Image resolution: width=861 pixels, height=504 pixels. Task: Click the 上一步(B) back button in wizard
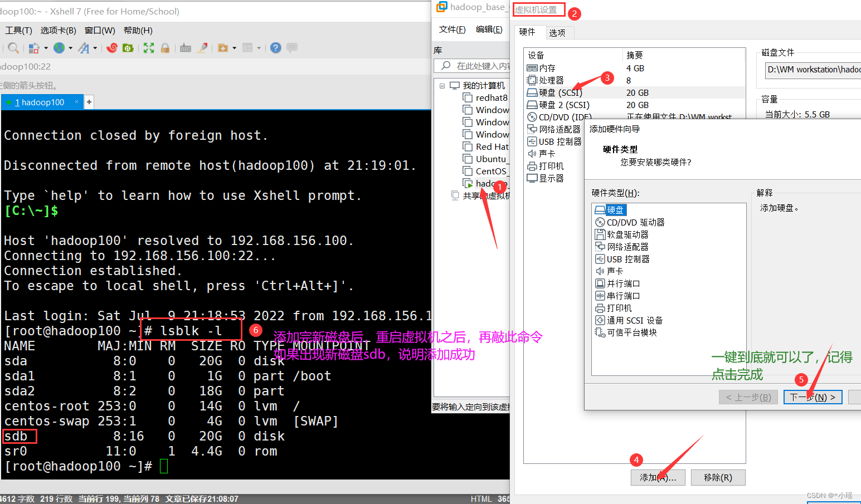click(748, 397)
